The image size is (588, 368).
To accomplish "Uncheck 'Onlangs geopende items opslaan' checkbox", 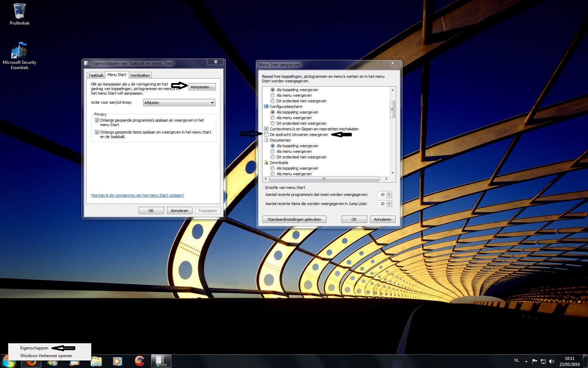I will (97, 132).
